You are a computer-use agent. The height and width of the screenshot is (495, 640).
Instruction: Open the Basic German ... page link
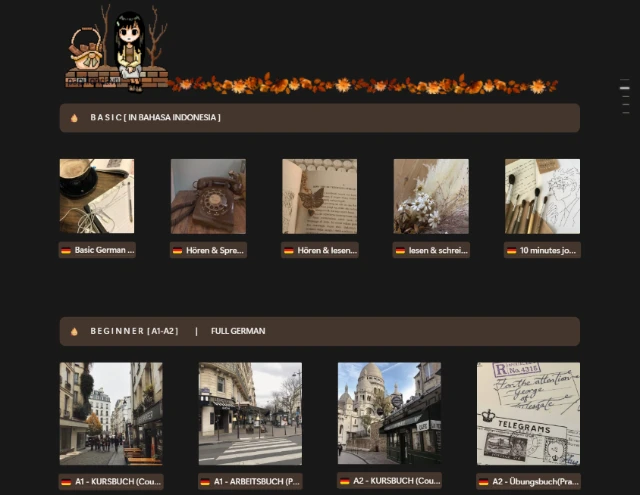(x=97, y=250)
